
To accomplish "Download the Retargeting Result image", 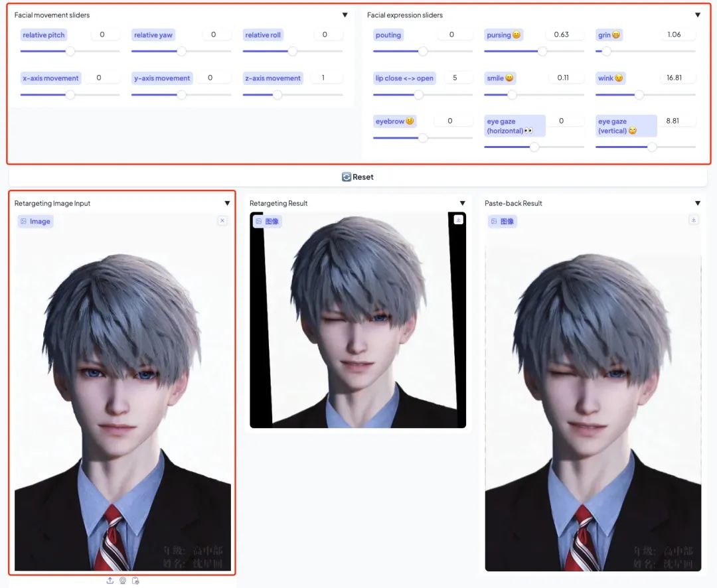I will point(458,220).
